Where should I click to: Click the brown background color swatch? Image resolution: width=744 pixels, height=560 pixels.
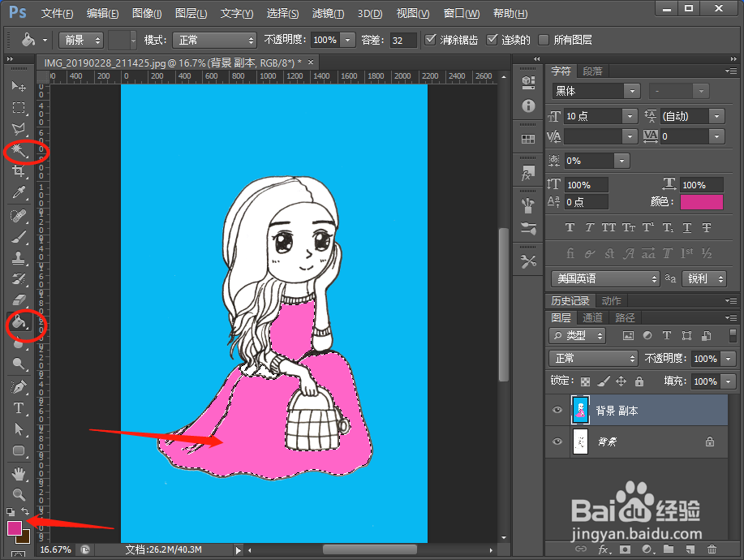point(24,538)
